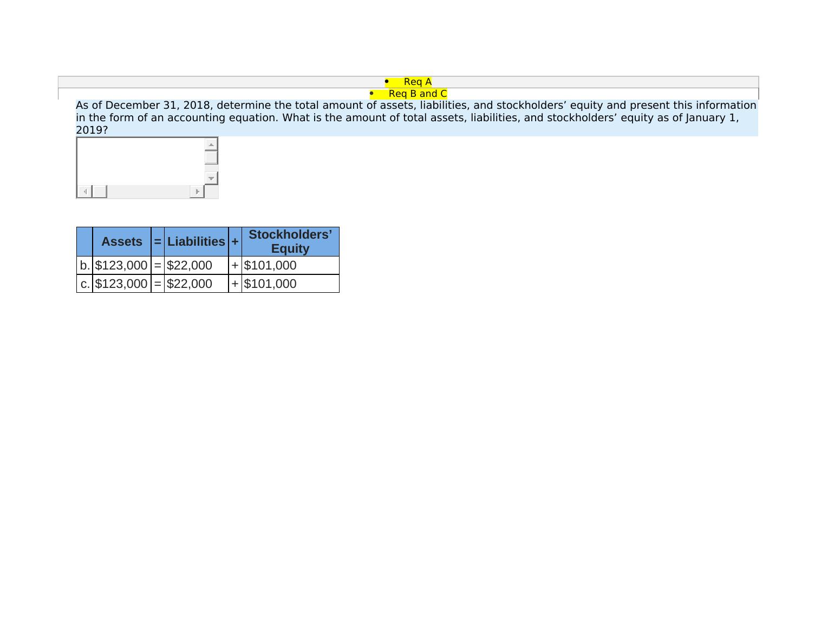Viewport: 834px width, 644px height.
Task: Open the Req B and C tab
Action: (x=417, y=94)
